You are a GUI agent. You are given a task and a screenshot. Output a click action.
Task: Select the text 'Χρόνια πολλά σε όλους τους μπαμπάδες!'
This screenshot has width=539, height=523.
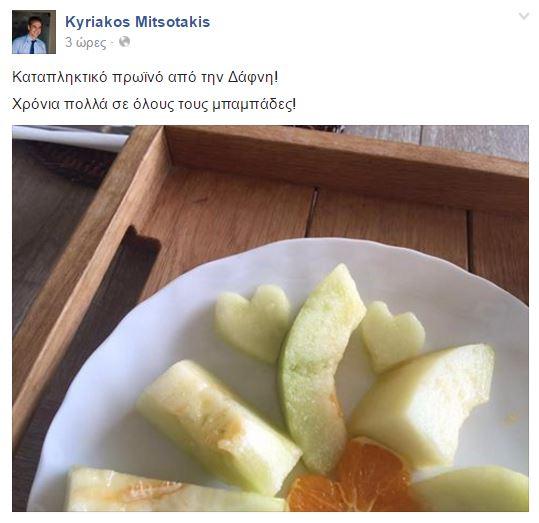pyautogui.click(x=154, y=104)
